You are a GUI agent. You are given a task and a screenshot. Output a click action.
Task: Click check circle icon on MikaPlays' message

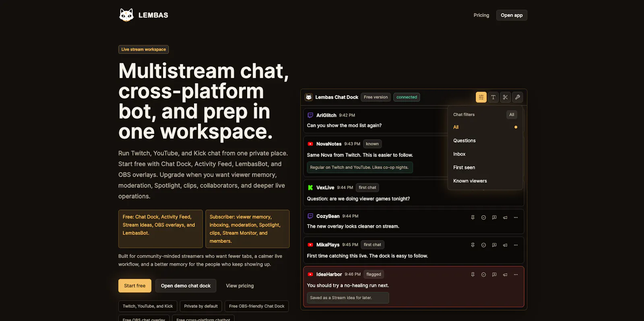coord(483,245)
